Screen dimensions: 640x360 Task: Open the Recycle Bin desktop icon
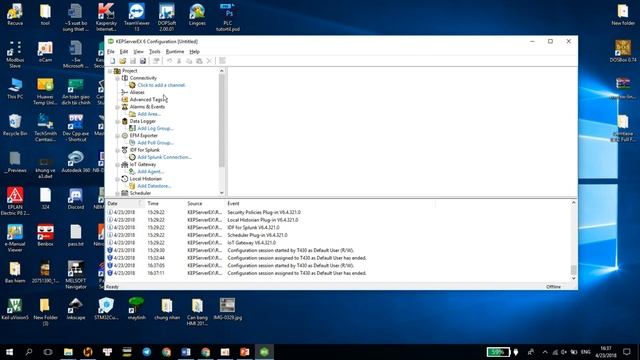point(15,124)
